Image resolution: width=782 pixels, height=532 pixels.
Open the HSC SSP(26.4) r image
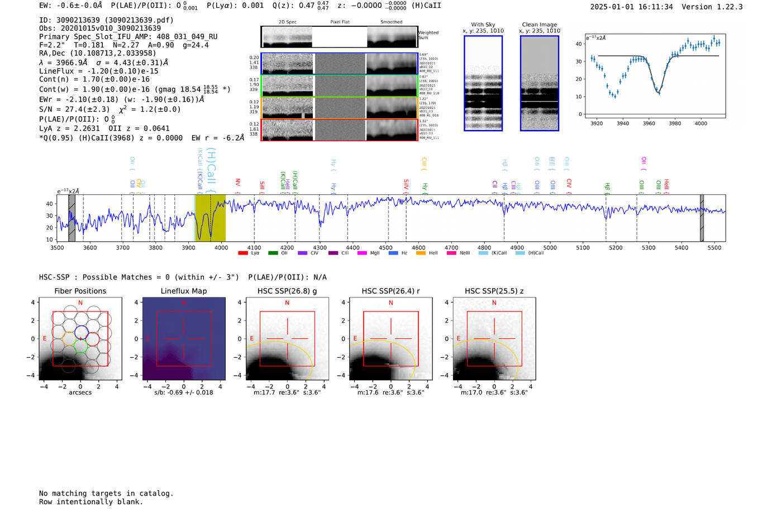(390, 339)
